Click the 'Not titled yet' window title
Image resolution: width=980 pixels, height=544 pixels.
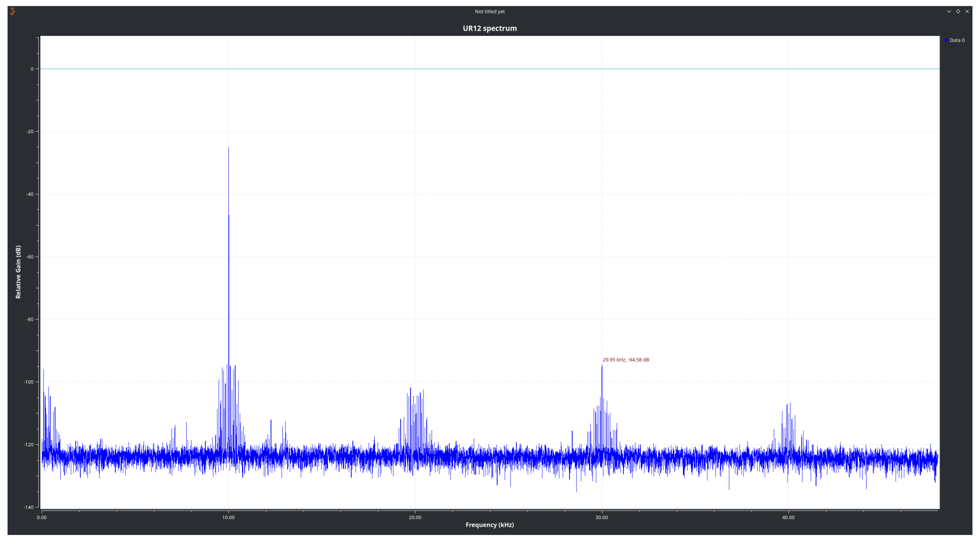490,11
